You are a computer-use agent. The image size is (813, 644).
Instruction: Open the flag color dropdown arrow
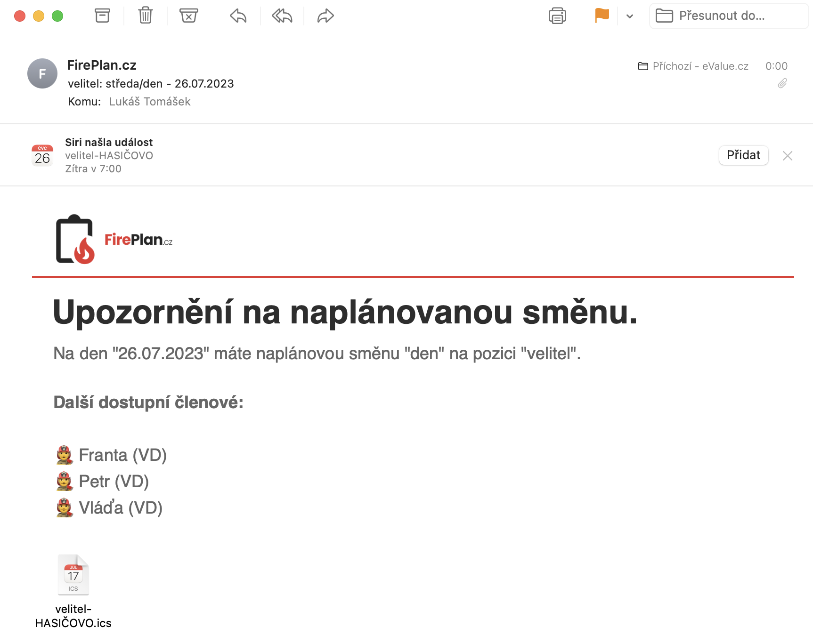pyautogui.click(x=630, y=16)
